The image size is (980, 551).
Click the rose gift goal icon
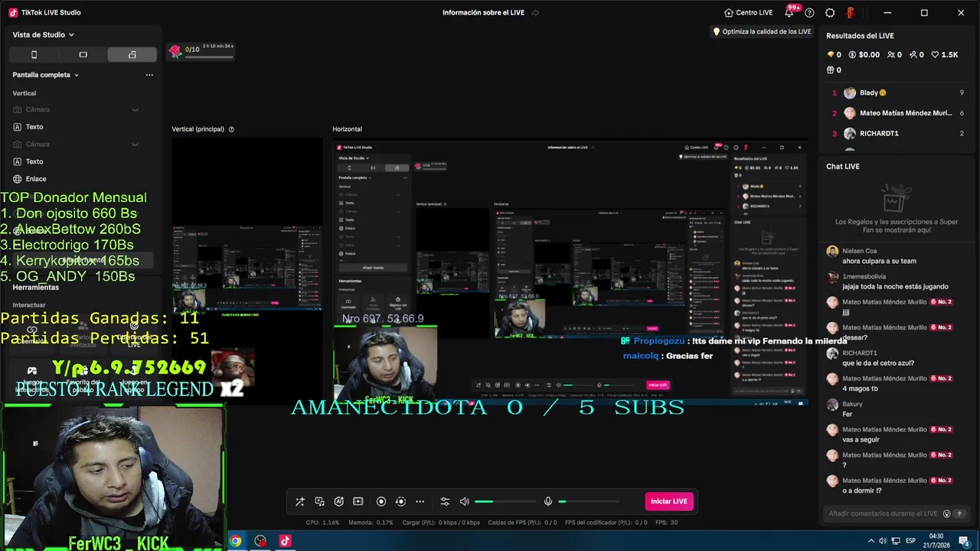pyautogui.click(x=175, y=51)
